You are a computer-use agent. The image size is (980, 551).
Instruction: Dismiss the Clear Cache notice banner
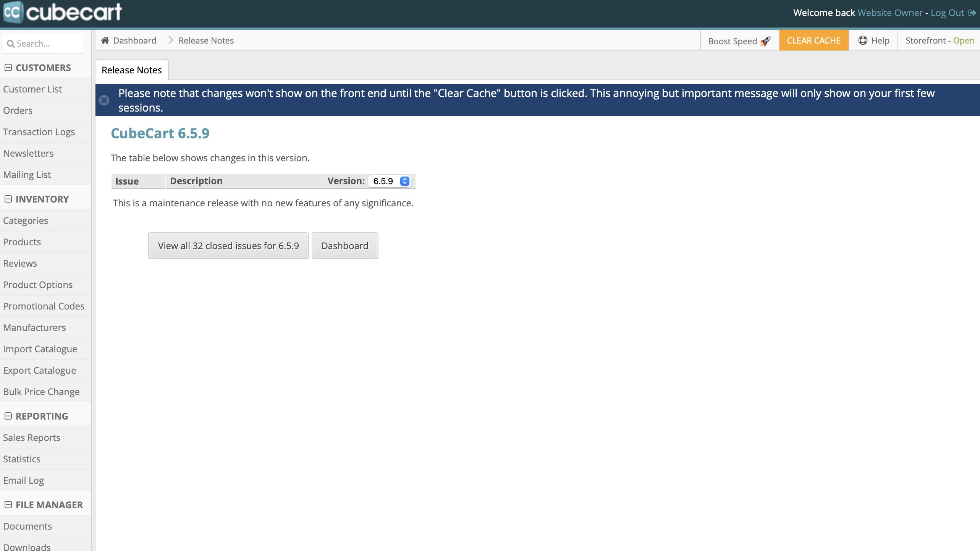(104, 100)
